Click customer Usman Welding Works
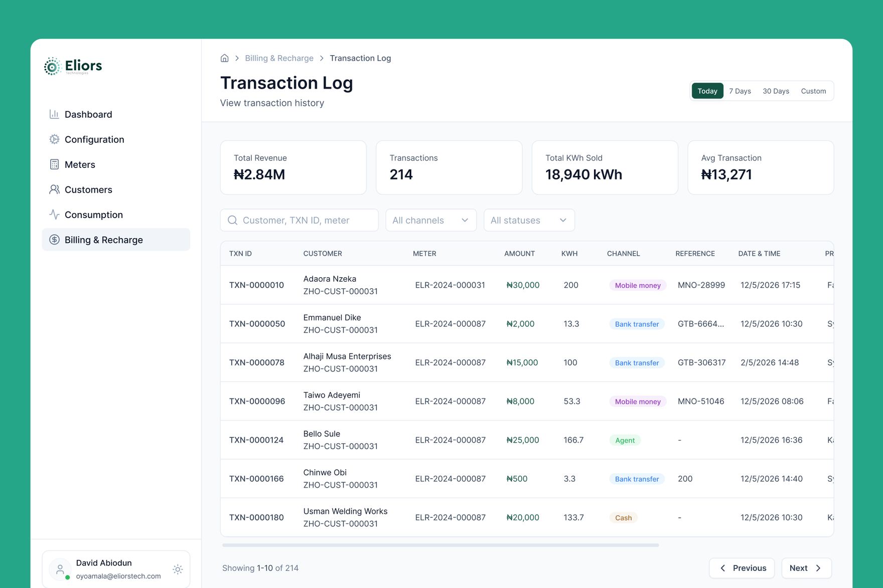The width and height of the screenshot is (883, 588). click(345, 511)
